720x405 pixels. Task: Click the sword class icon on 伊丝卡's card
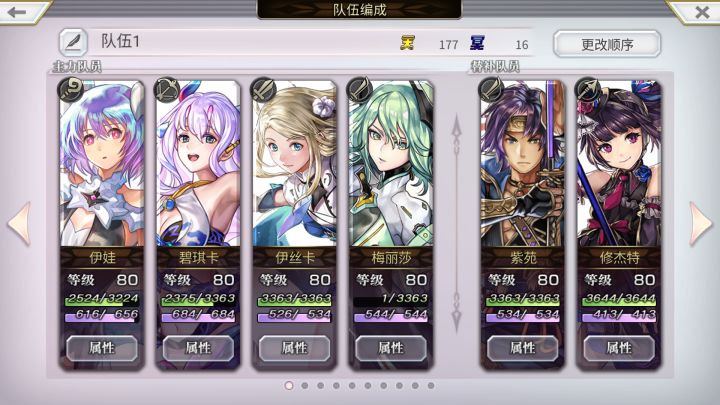pos(263,89)
